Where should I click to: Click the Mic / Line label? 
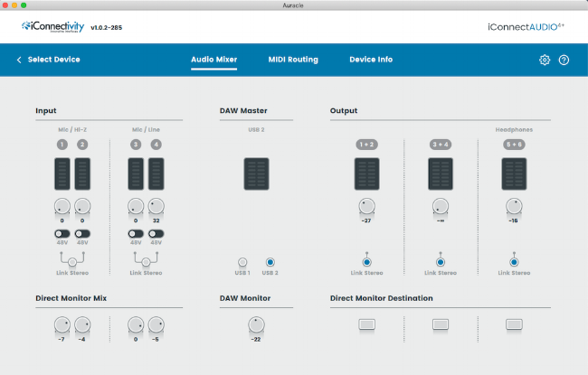pyautogui.click(x=146, y=129)
